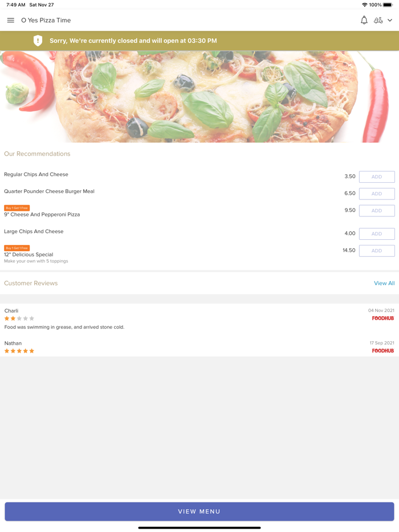Add Quarter Pounder Cheese Burger Meal
The height and width of the screenshot is (532, 399).
click(376, 194)
